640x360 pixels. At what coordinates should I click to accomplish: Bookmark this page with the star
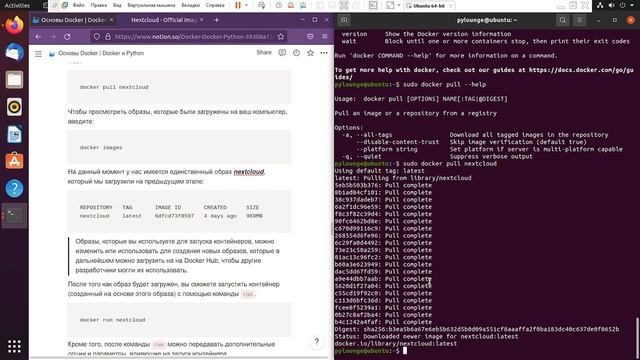[281, 37]
